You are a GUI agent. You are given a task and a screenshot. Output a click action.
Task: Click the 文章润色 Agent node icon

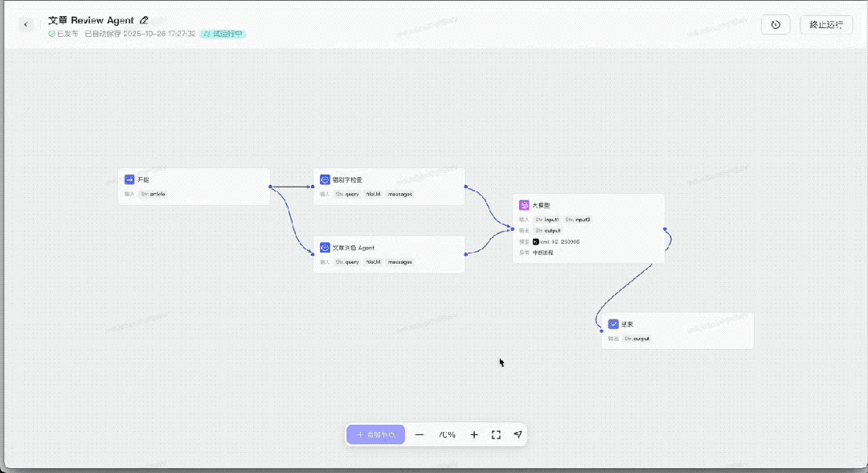(325, 248)
